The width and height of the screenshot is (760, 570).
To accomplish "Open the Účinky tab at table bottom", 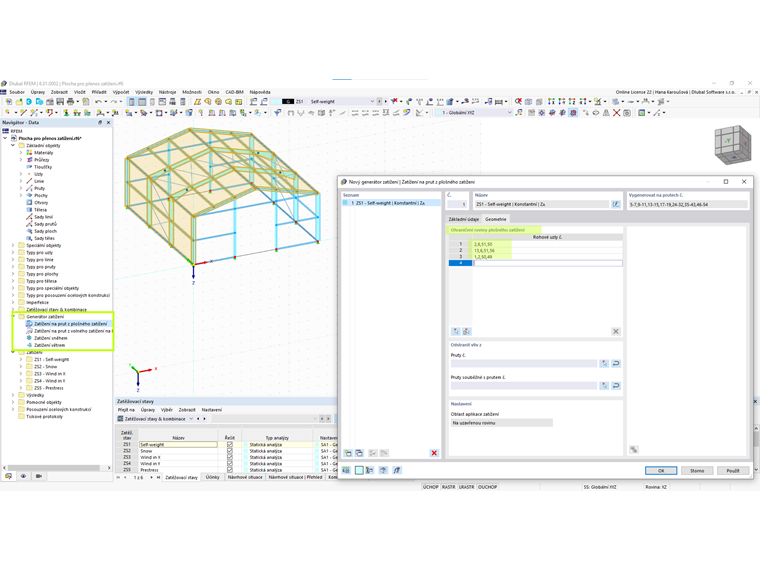I will (x=212, y=477).
